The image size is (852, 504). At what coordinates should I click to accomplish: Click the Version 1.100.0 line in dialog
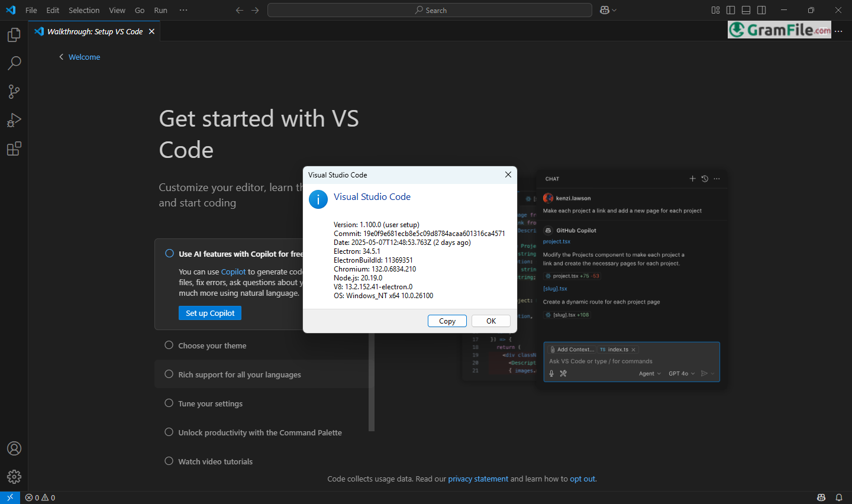(x=376, y=225)
